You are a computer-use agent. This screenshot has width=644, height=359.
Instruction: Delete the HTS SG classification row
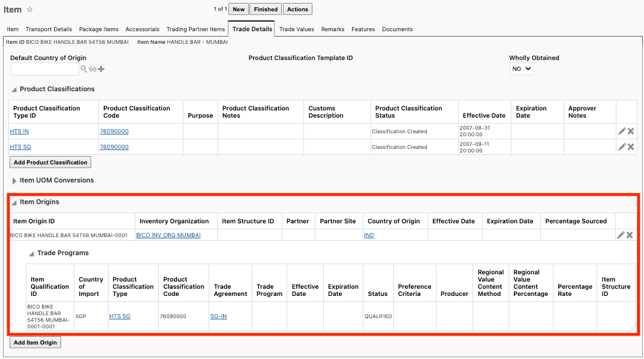coord(631,146)
